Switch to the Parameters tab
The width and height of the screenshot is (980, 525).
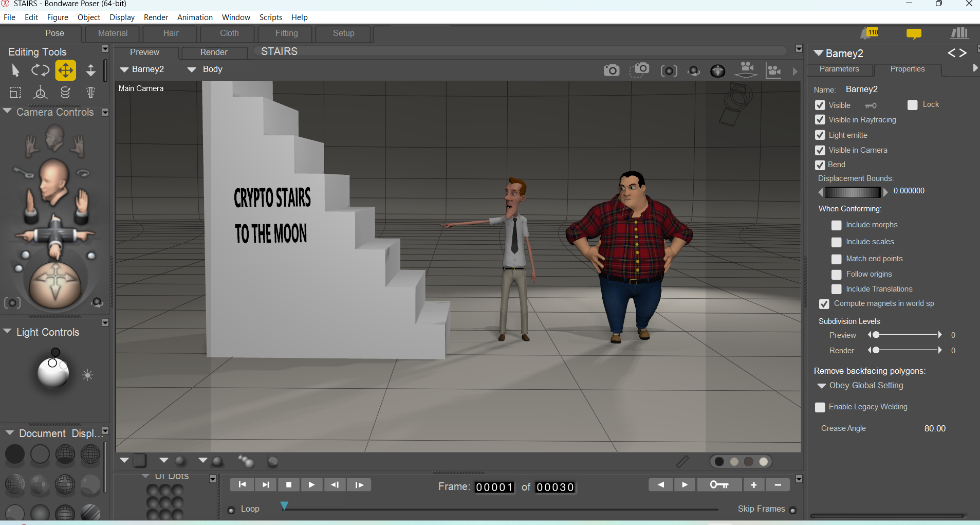pos(839,69)
